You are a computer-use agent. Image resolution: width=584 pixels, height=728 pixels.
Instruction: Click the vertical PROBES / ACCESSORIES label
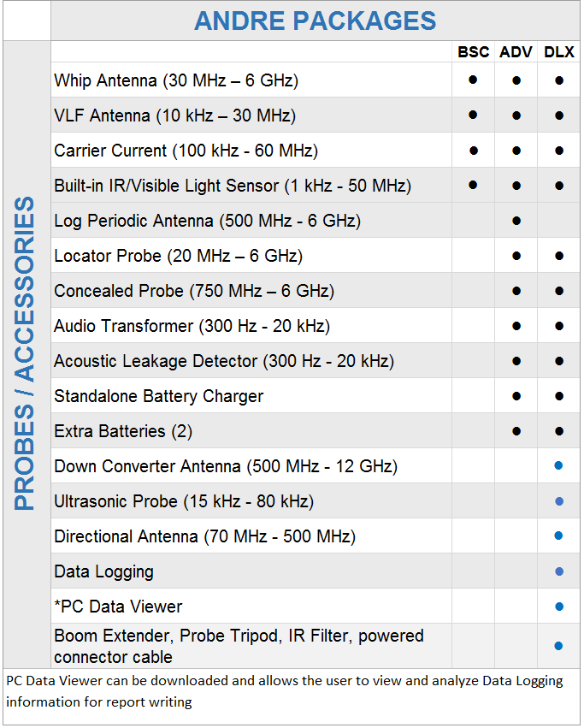[x=27, y=353]
